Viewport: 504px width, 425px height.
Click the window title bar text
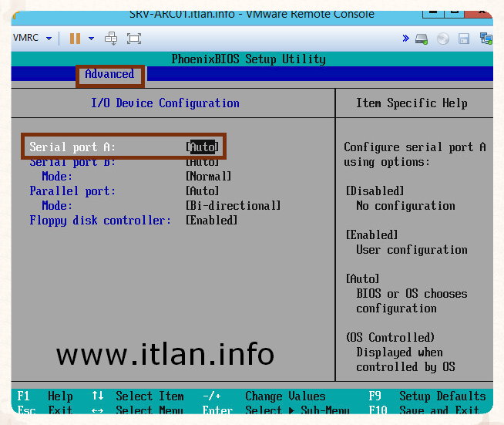(x=252, y=14)
